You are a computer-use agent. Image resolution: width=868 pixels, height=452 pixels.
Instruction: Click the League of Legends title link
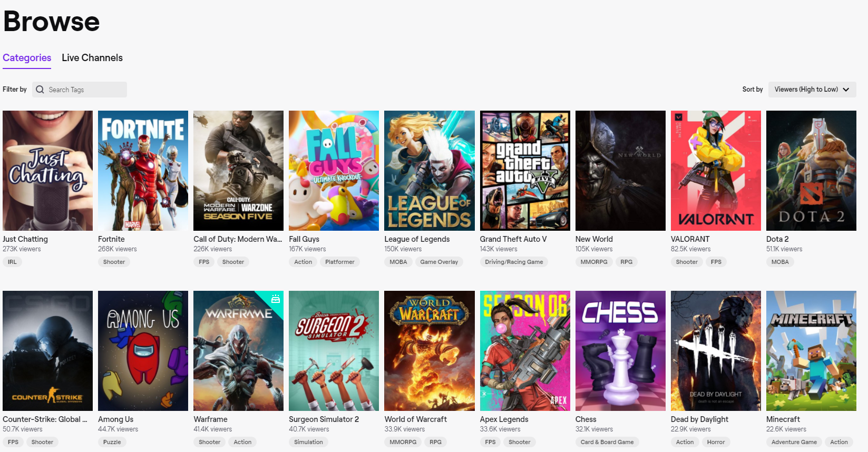pyautogui.click(x=417, y=239)
